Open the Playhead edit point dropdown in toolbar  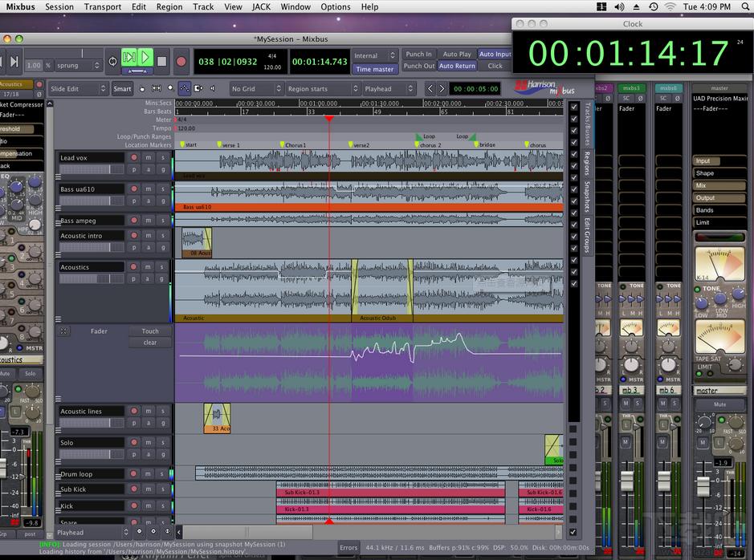[x=389, y=89]
